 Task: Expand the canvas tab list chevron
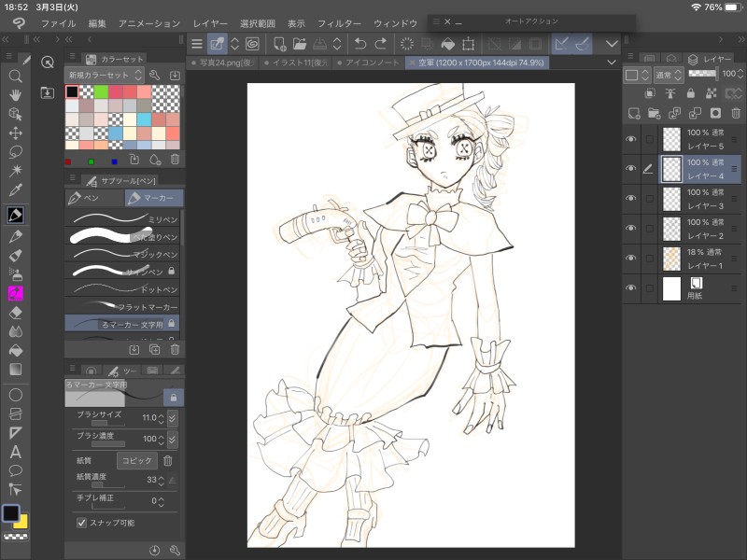[x=612, y=63]
